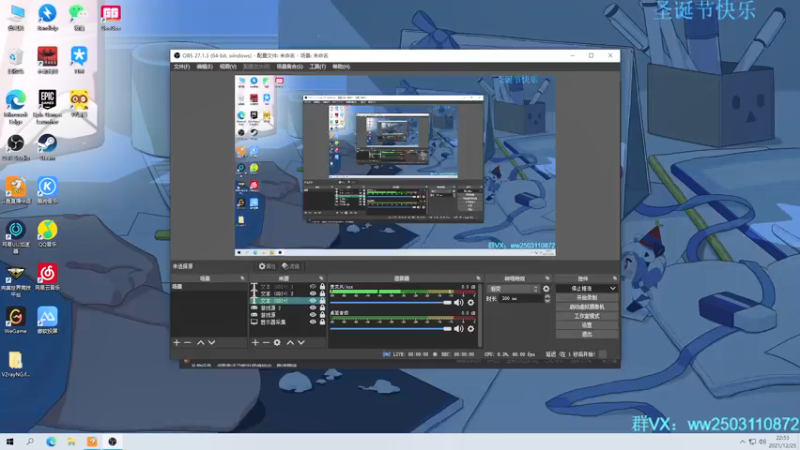Open green WeChat desktop icon
This screenshot has width=800, height=450.
(79, 17)
